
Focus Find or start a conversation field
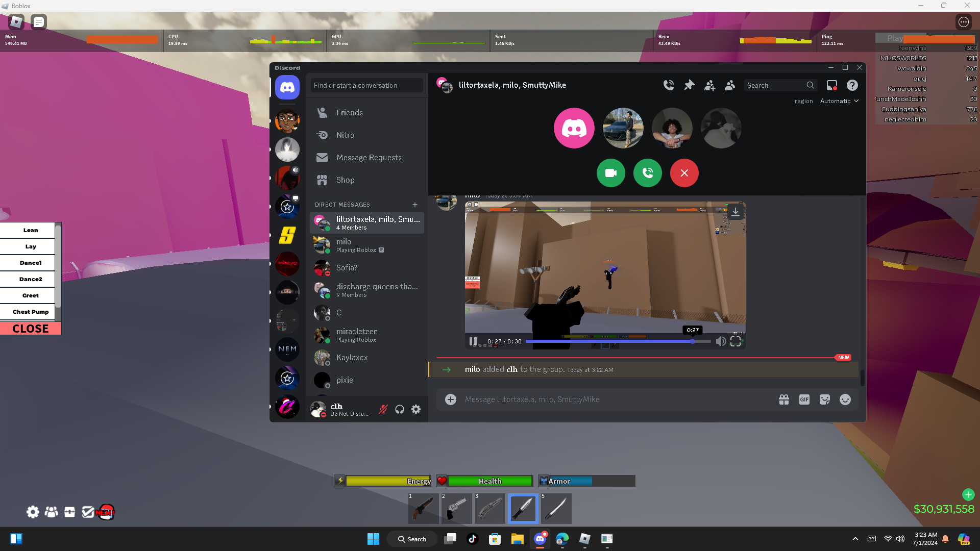[367, 85]
